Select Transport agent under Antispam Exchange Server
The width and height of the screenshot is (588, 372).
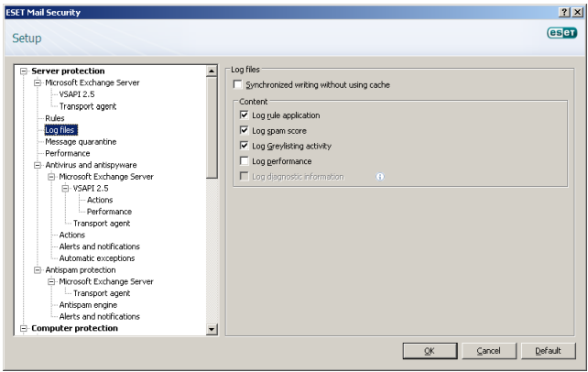(102, 293)
